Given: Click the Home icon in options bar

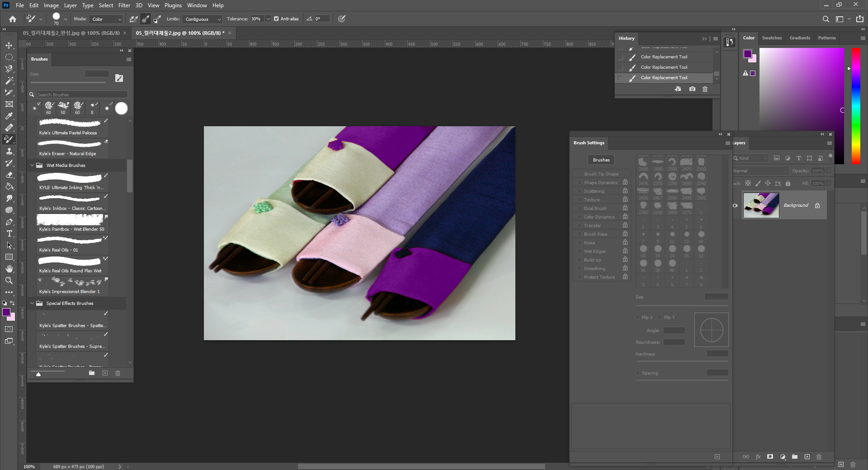Looking at the screenshot, I should click(13, 19).
